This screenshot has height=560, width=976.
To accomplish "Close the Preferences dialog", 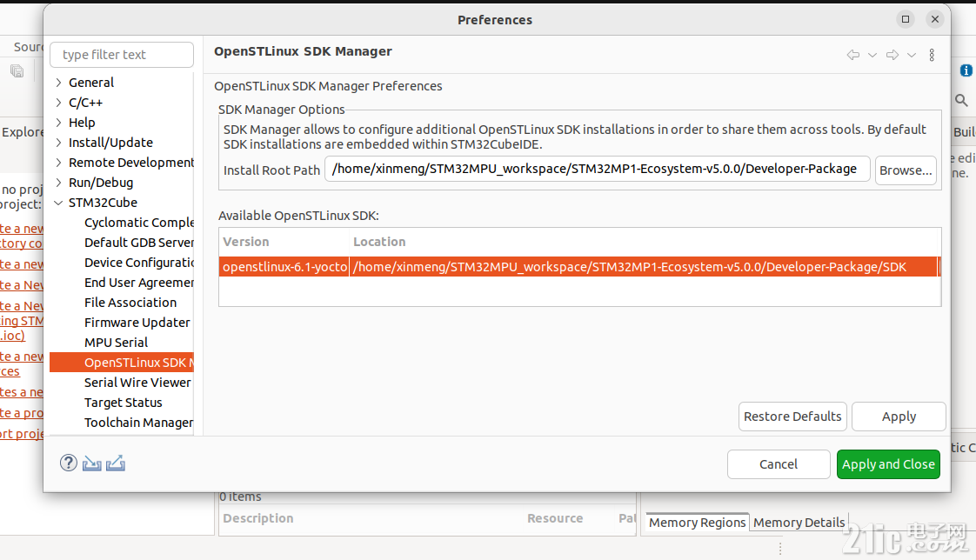I will [x=935, y=19].
